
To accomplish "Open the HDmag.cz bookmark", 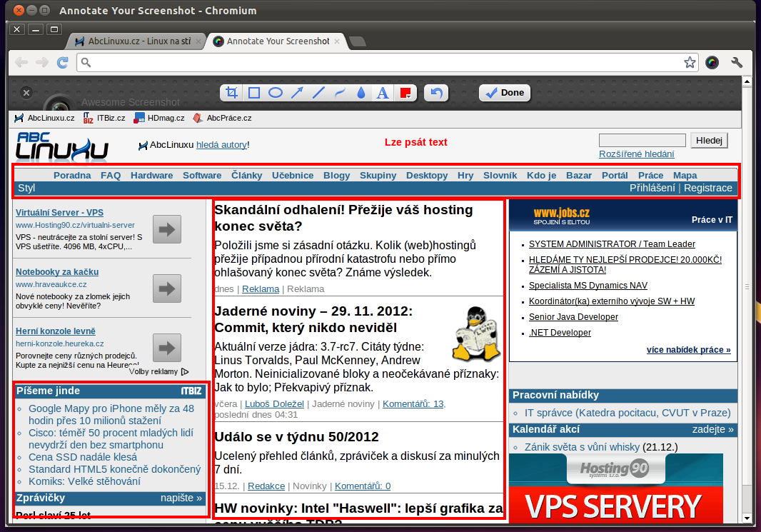I will click(159, 118).
